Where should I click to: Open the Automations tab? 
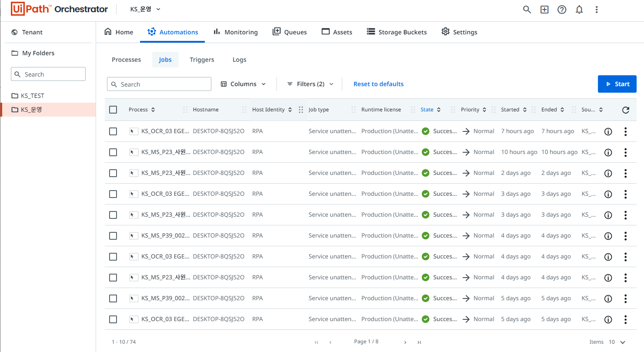click(173, 32)
